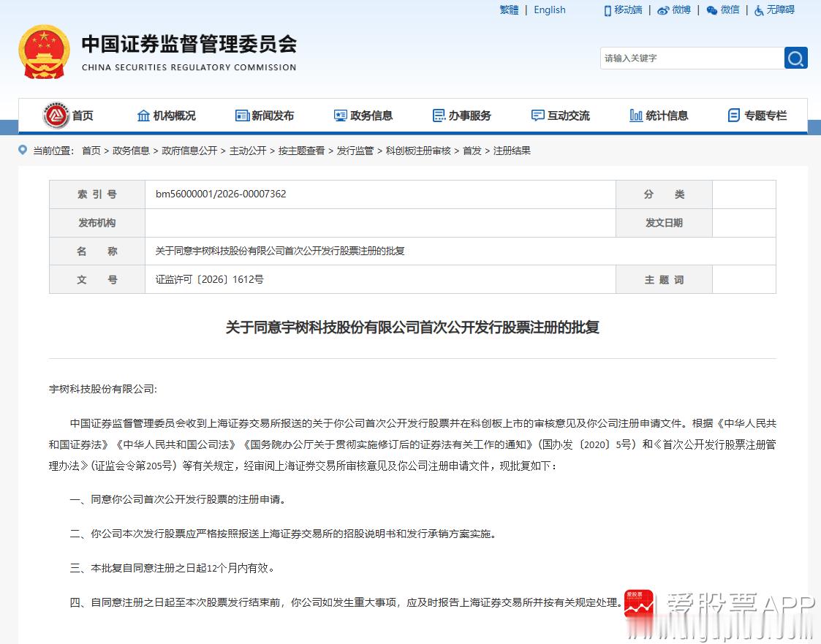Screen dimensions: 821x644
Task: Go to 首页 in the breadcrumb path
Action: (x=91, y=151)
